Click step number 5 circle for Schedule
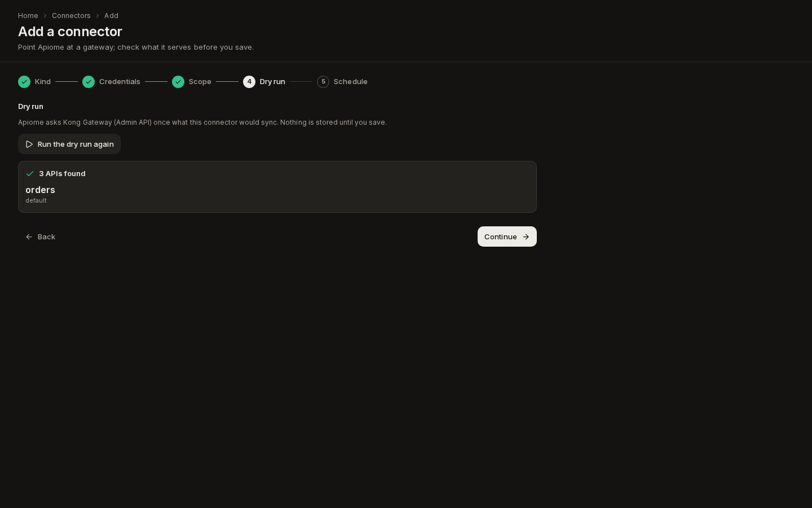This screenshot has width=812, height=508. (323, 82)
